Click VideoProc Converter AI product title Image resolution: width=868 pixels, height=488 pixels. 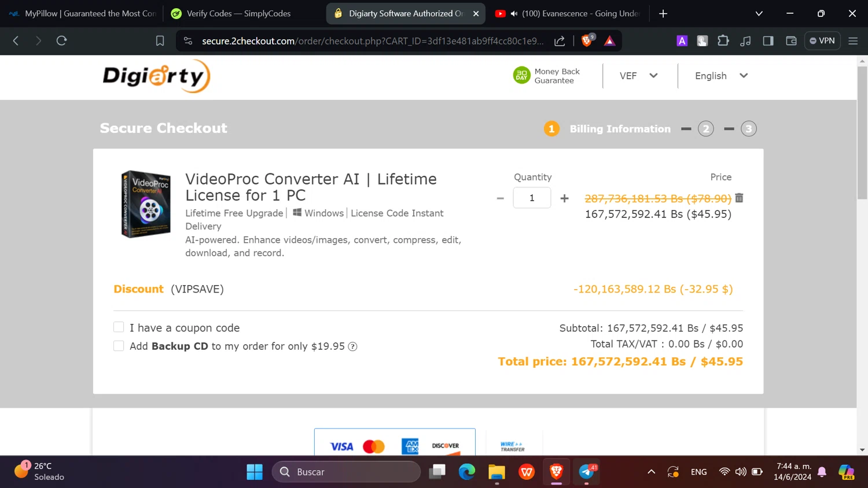click(x=311, y=187)
